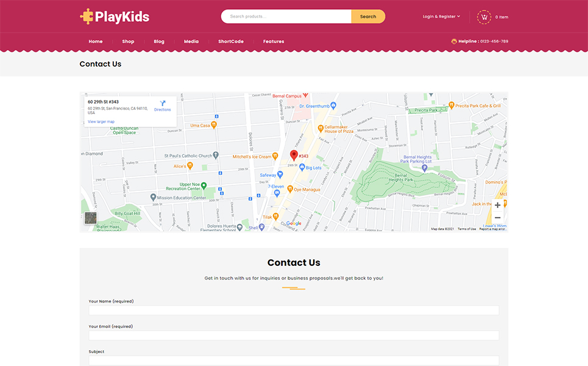Switch to satellite view thumbnail on map
Viewport: 588px width, 366px height.
pos(90,218)
